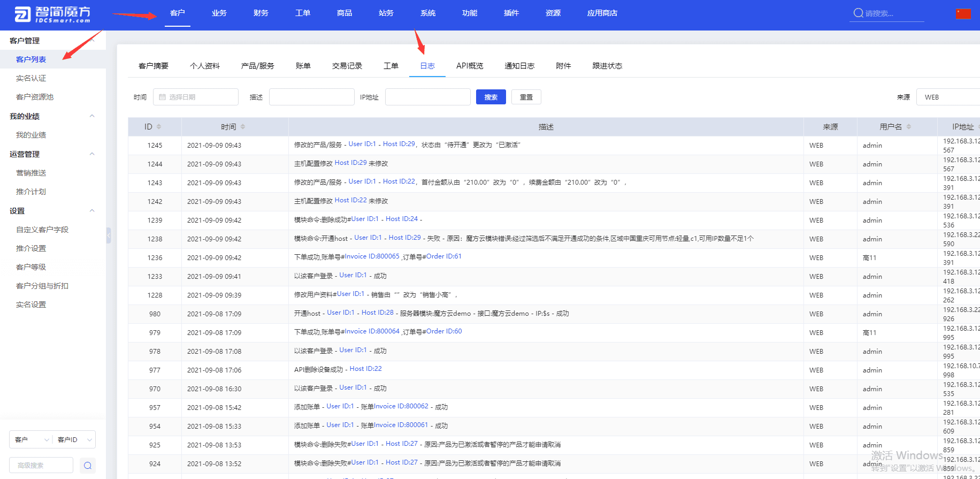980x479 pixels.
Task: Click the IP地址 filter input field
Action: click(x=428, y=97)
